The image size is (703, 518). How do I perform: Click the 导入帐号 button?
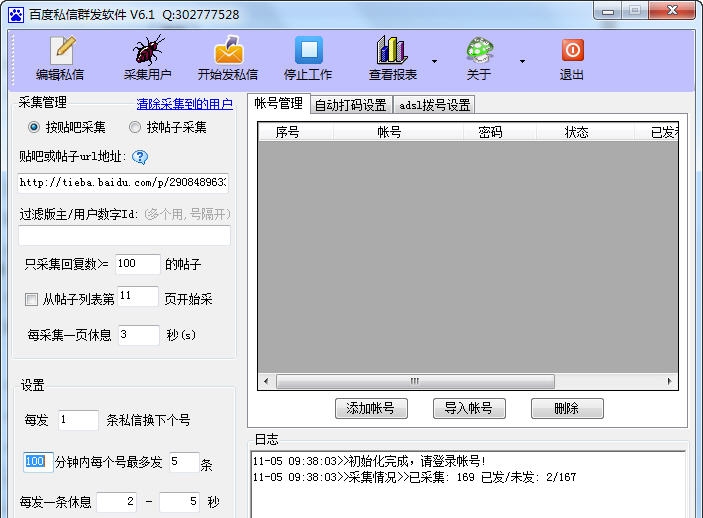[469, 409]
